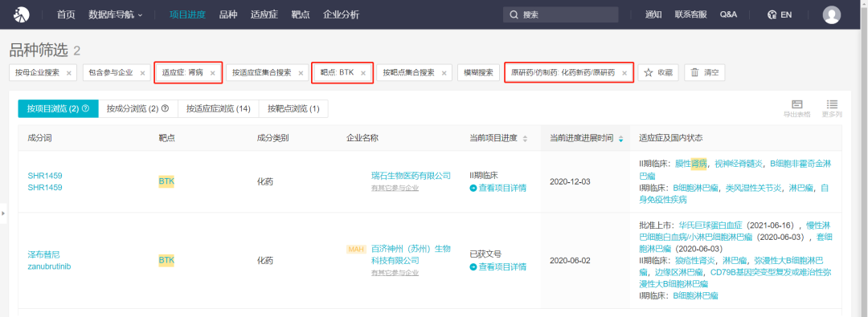Click help icon on 按成分浏览 tab
Screen dimensions: 868x317
pyautogui.click(x=165, y=108)
